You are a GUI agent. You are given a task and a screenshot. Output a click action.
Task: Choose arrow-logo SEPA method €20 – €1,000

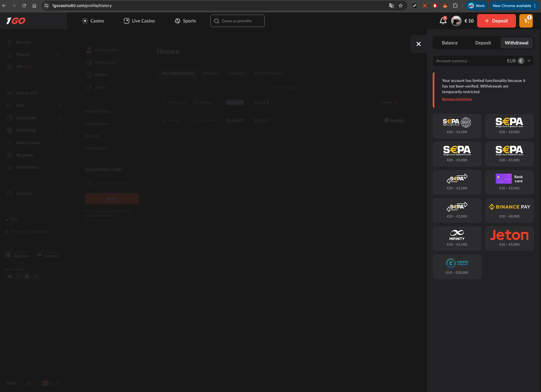457,182
